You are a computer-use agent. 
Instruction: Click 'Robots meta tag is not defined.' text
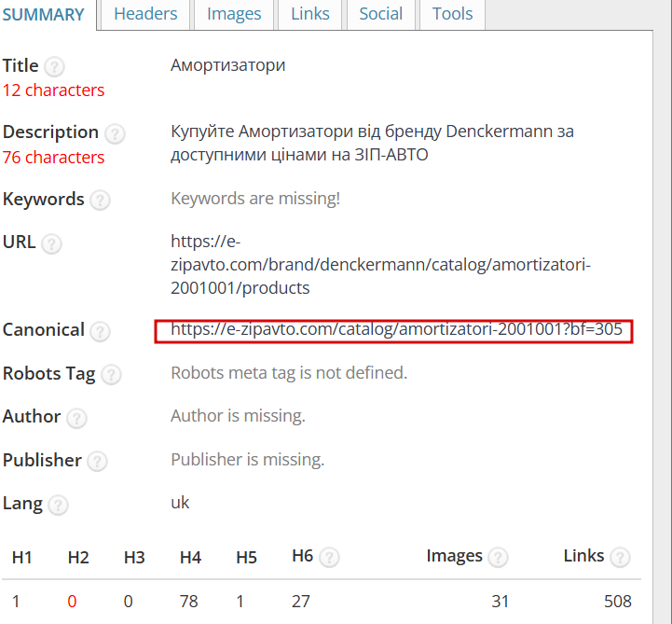(x=289, y=373)
